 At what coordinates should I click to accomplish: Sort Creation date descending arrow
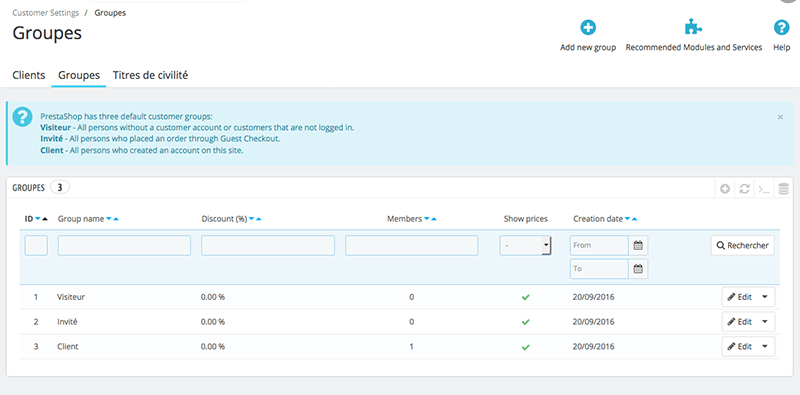tap(628, 219)
